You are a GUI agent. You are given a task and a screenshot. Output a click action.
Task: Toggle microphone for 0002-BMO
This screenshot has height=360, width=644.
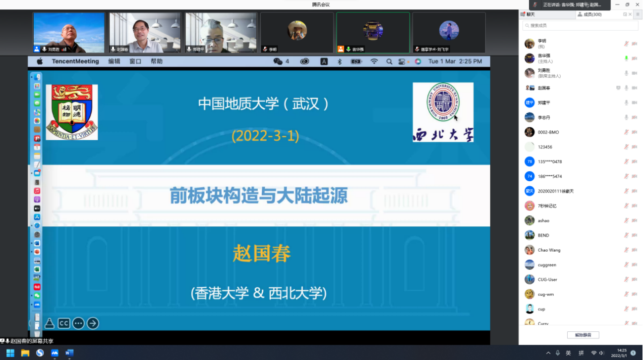point(626,132)
